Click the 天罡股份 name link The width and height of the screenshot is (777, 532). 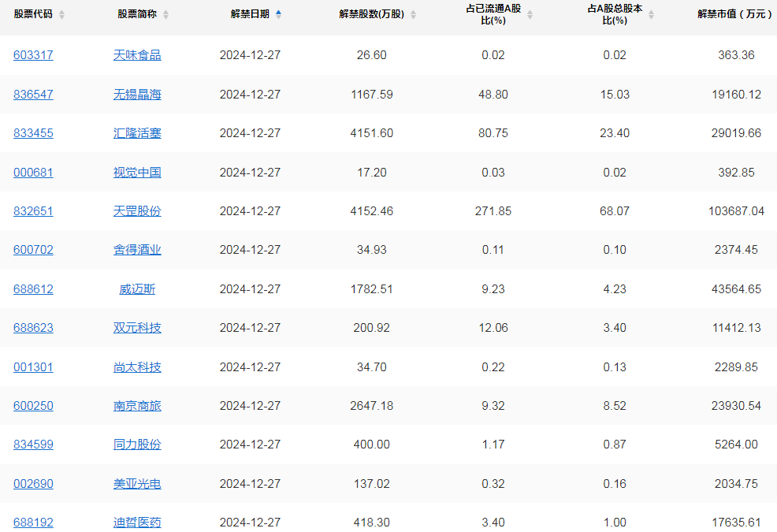click(137, 210)
